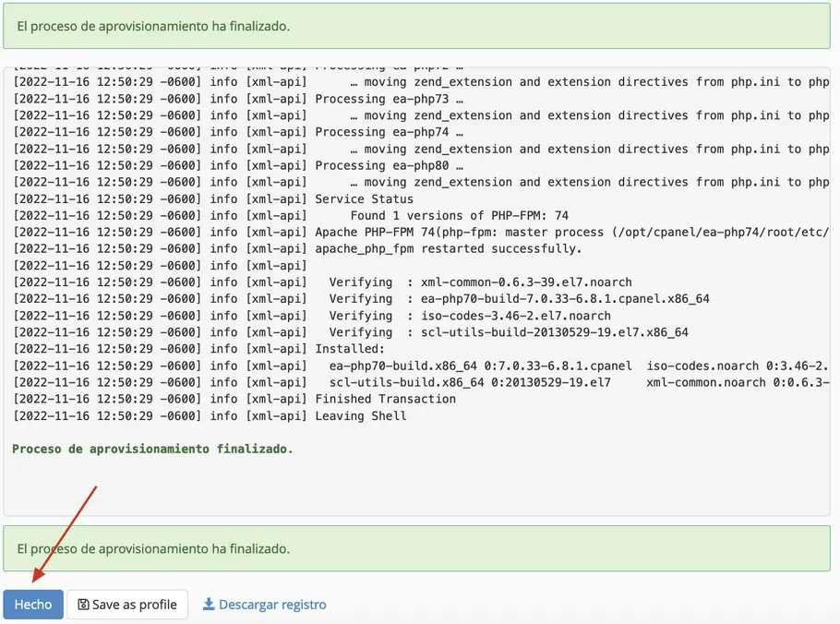
Task: Click the download icon beside Descargar registro
Action: [x=209, y=605]
